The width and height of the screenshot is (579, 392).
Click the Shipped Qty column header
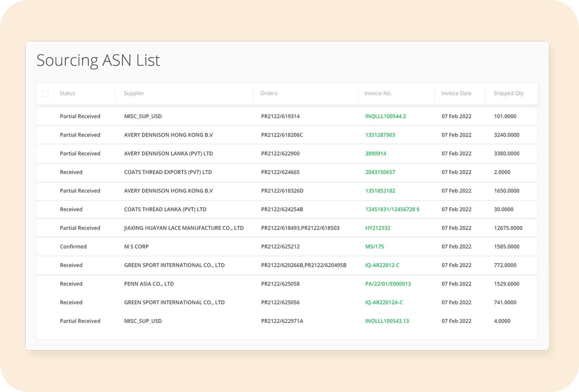tap(508, 93)
